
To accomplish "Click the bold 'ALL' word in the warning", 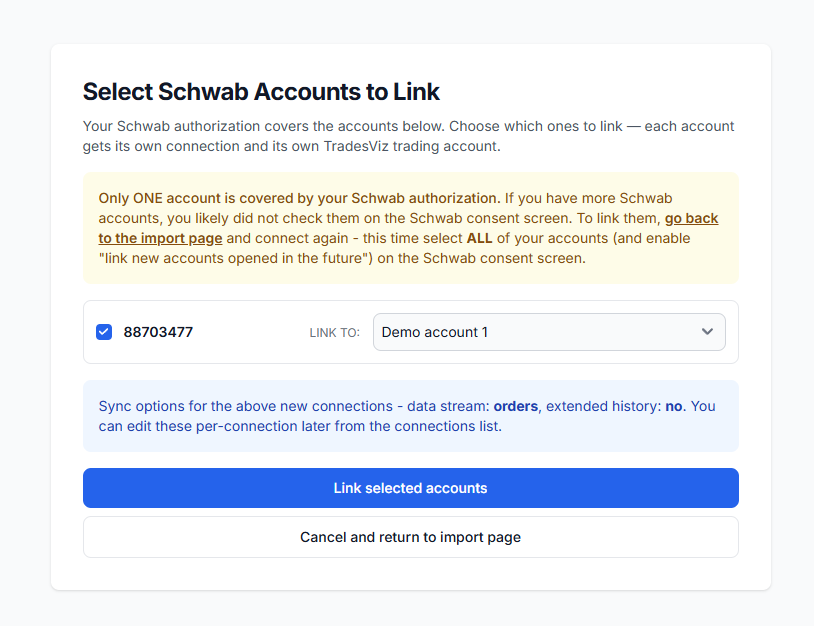I will 479,238.
